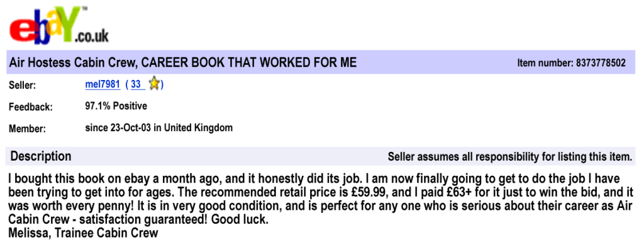This screenshot has width=644, height=252.
Task: Click the Feedback label
Action: tap(30, 107)
